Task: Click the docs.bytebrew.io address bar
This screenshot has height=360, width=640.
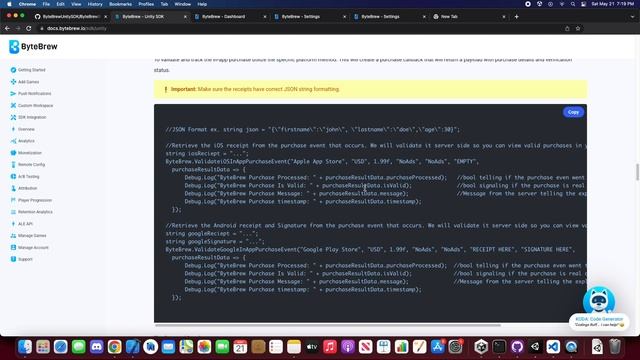Action: (302, 29)
